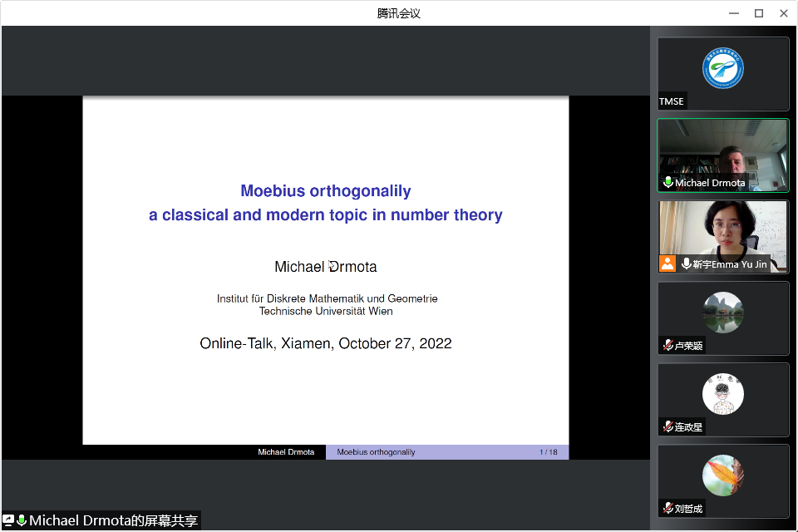
Task: Select Emma Yu Jin's video thumbnail
Action: pyautogui.click(x=722, y=237)
